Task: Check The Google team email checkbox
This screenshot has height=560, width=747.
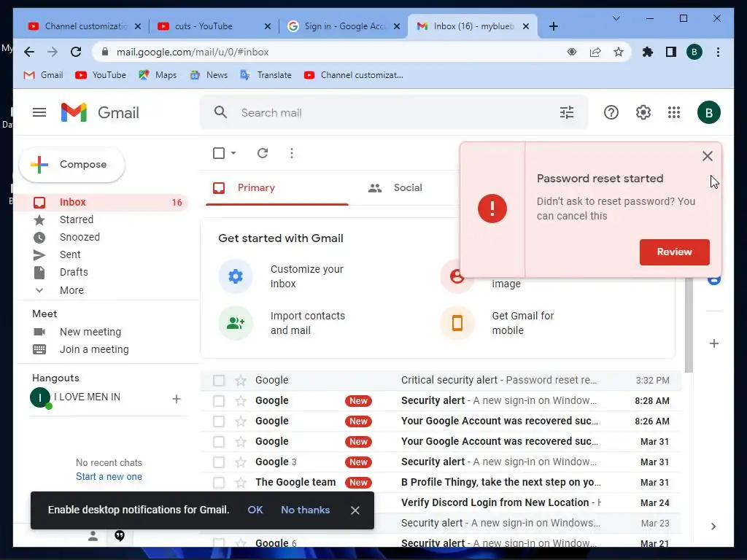Action: click(219, 483)
